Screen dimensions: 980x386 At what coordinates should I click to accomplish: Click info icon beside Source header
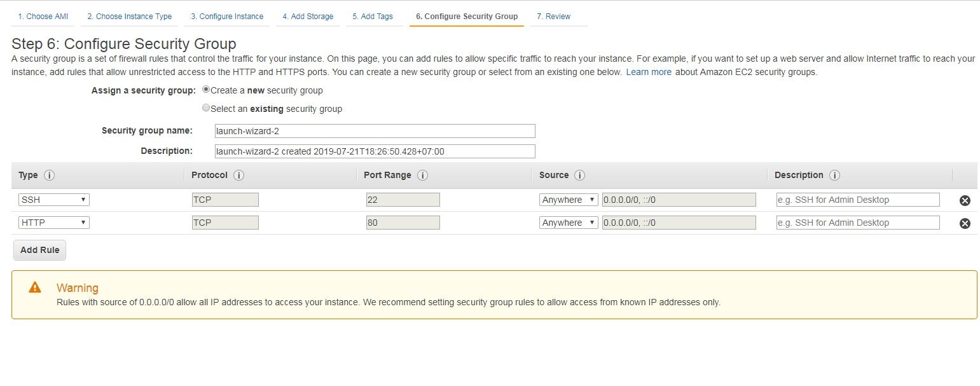pyautogui.click(x=579, y=176)
